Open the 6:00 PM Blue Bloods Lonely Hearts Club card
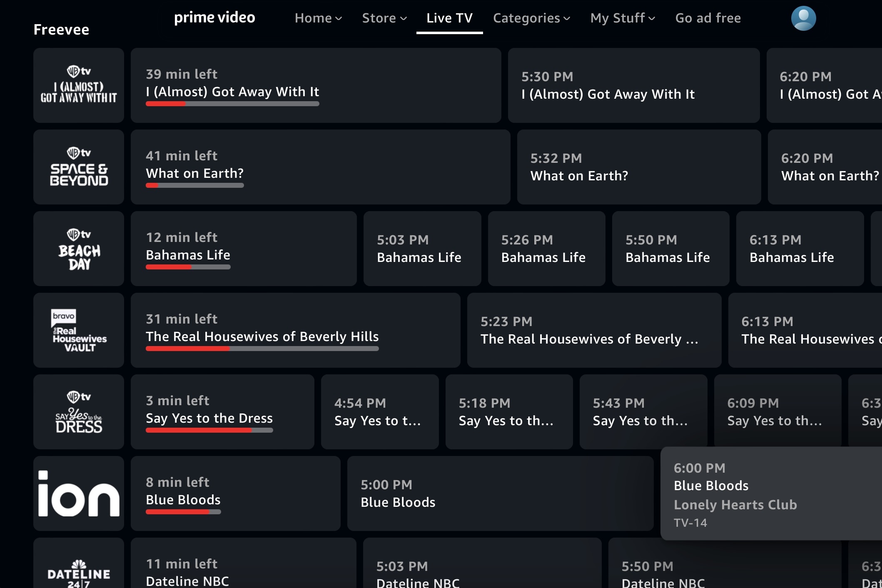 pyautogui.click(x=771, y=493)
